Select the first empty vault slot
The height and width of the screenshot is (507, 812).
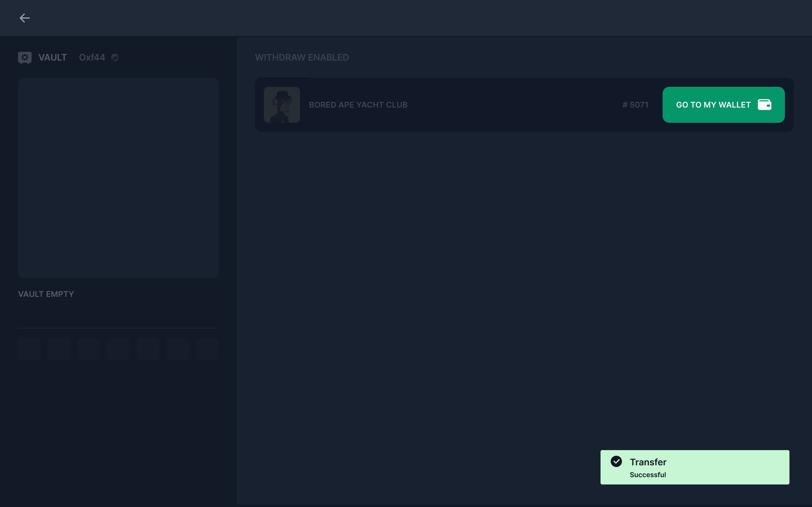pyautogui.click(x=30, y=349)
